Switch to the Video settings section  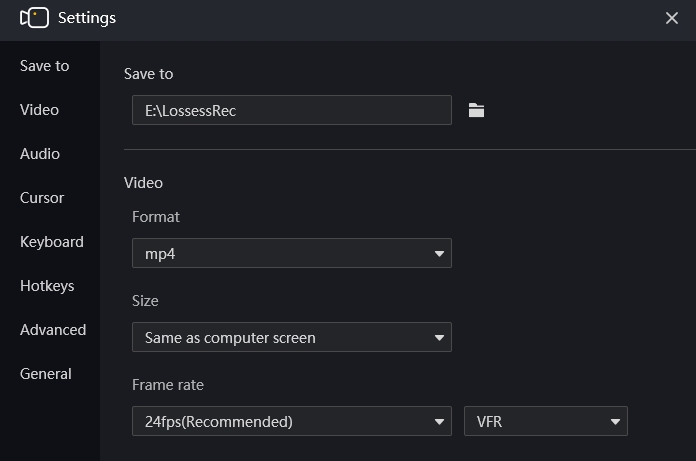click(39, 110)
